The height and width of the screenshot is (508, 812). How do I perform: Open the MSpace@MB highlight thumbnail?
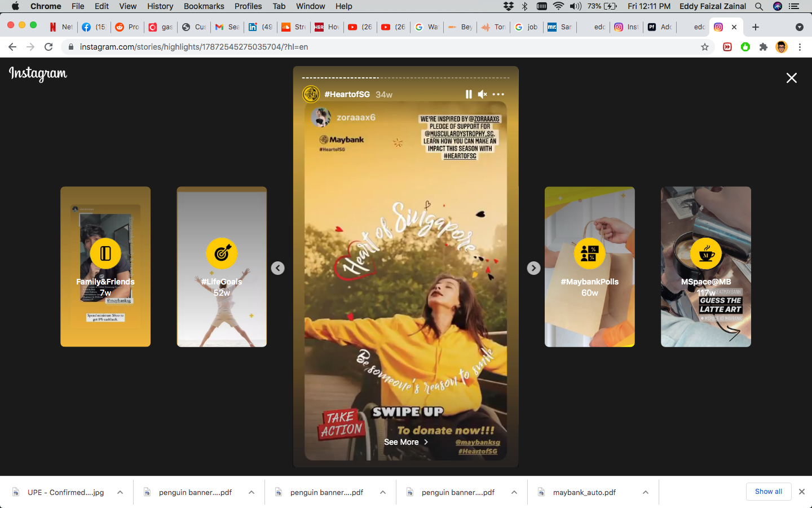pyautogui.click(x=706, y=266)
